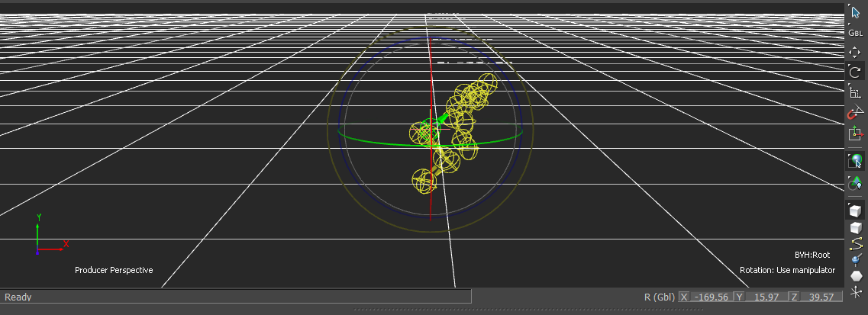Click the Z rotation value 39.57
Viewport: 868px width, 315px height.
[821, 297]
